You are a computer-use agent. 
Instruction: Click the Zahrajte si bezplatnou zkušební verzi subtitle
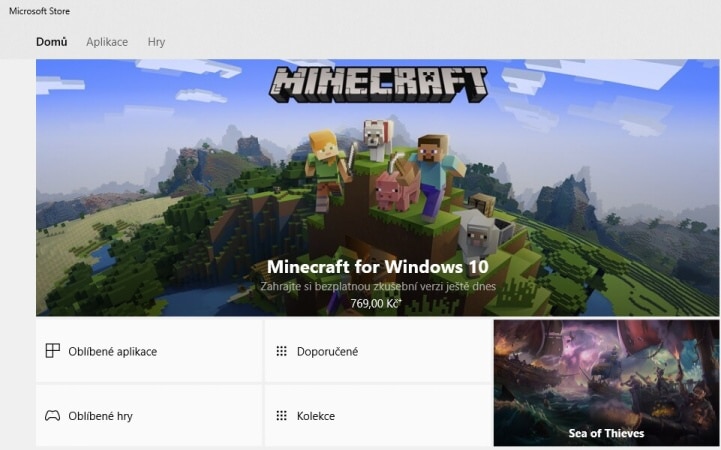pos(378,286)
